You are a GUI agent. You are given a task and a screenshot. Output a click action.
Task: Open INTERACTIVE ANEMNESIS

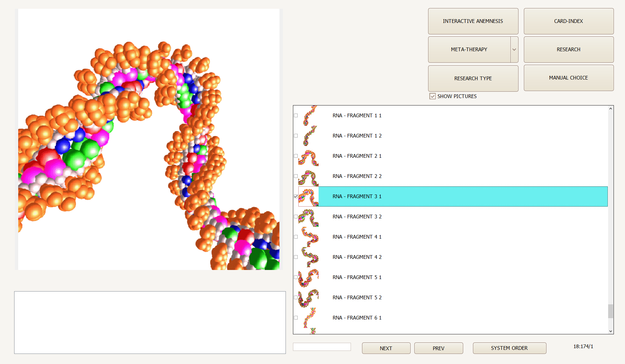pos(473,21)
